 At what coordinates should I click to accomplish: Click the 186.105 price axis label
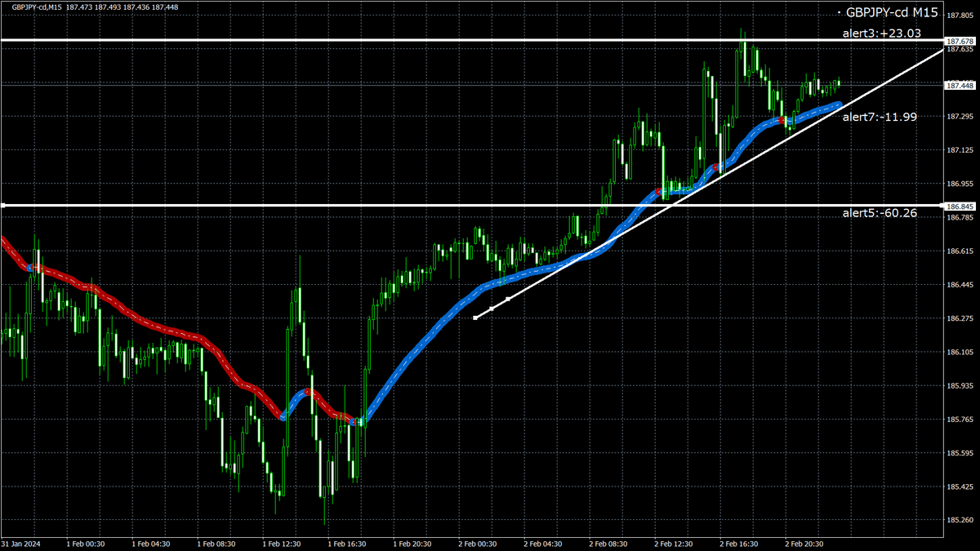point(960,353)
